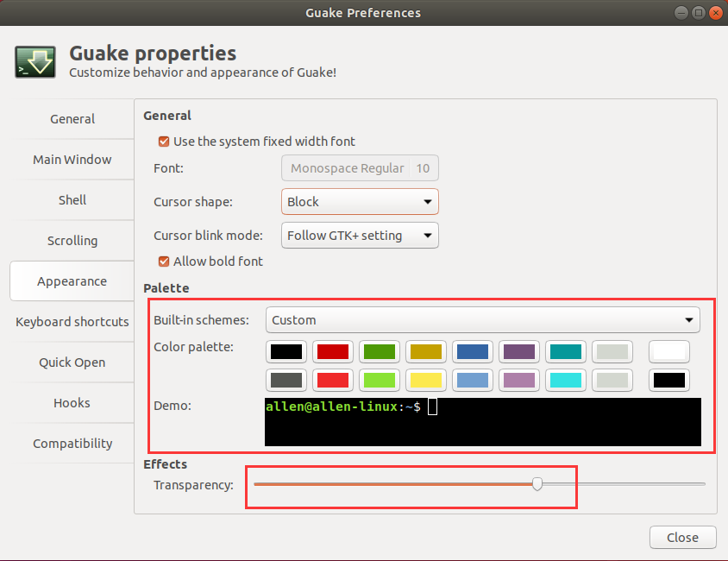This screenshot has width=728, height=561.
Task: Pick the black background color swatch
Action: 669,380
